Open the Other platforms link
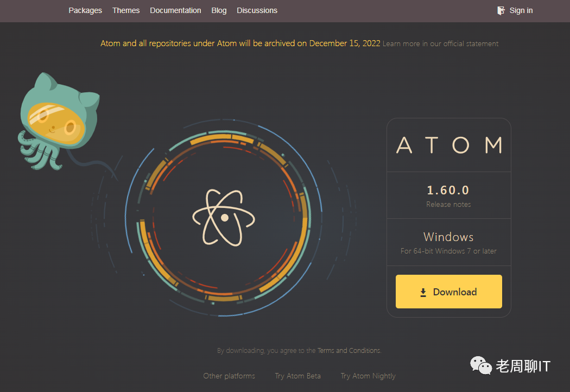 [229, 376]
